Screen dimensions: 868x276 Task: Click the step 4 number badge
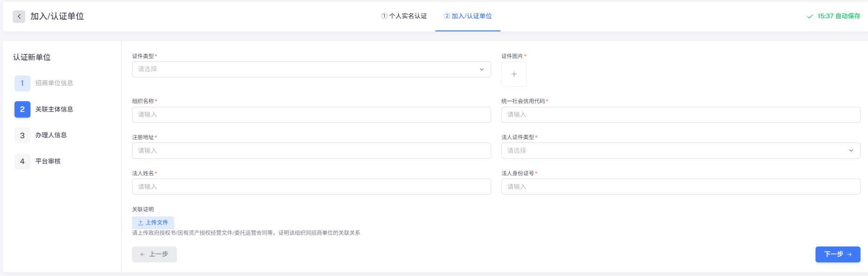click(22, 161)
